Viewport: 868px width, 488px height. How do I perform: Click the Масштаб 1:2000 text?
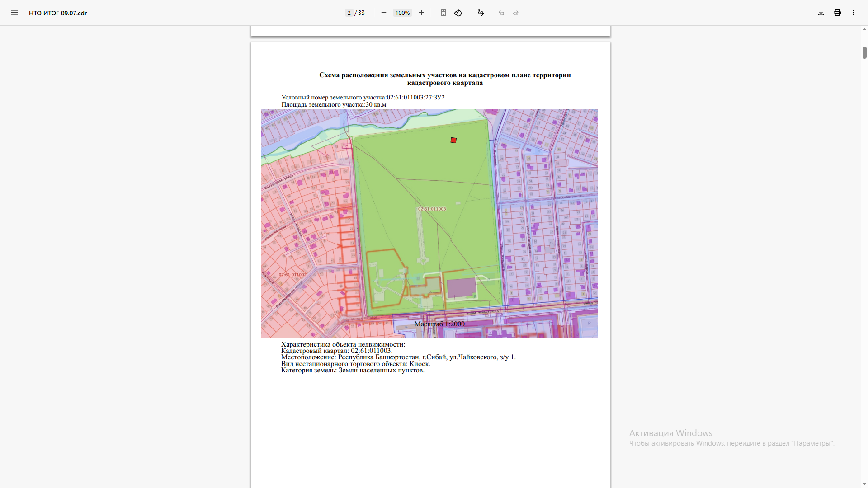pos(439,324)
